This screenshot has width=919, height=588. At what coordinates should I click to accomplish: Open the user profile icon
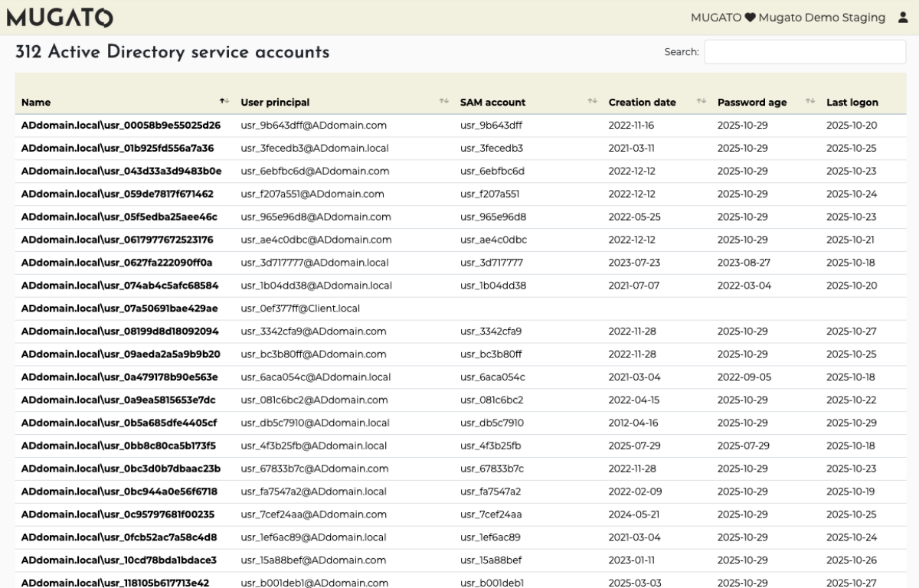tap(902, 18)
